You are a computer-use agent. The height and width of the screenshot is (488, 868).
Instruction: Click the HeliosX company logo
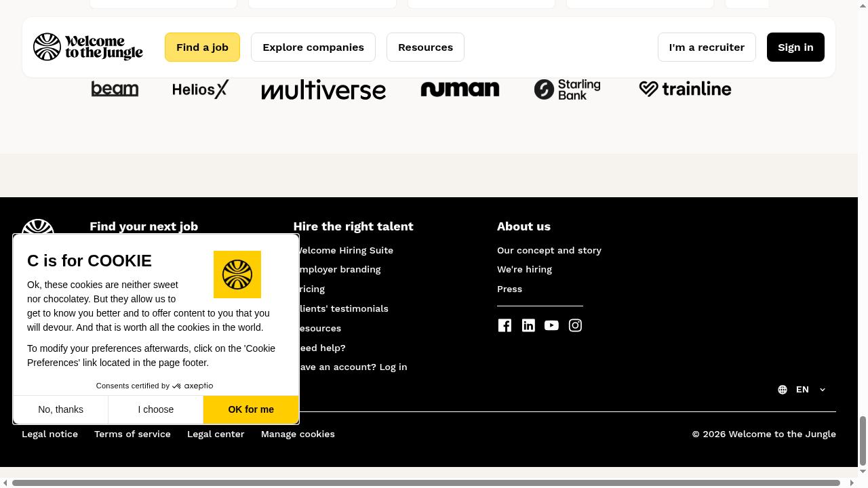201,89
